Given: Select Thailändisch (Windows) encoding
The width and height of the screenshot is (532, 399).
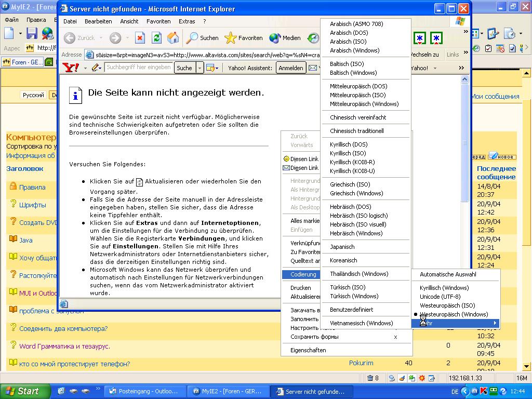Looking at the screenshot, I should point(359,274).
